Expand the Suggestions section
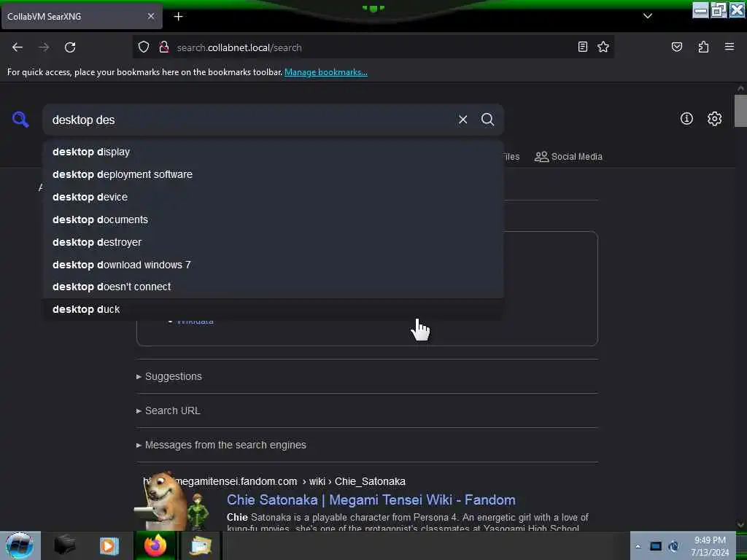Image resolution: width=747 pixels, height=560 pixels. pos(169,376)
